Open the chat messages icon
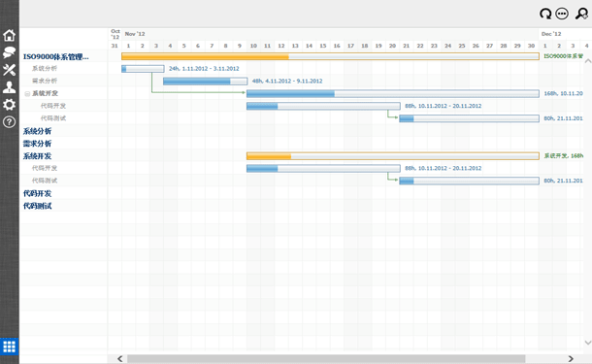 tap(9, 52)
